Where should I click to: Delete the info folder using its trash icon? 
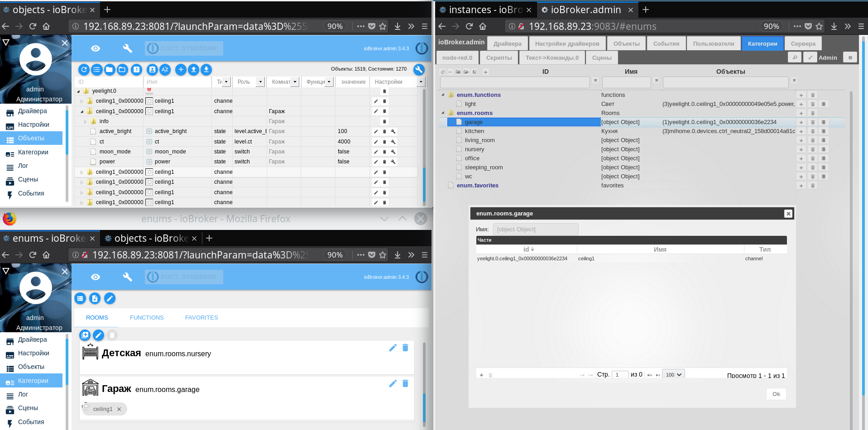[x=384, y=121]
